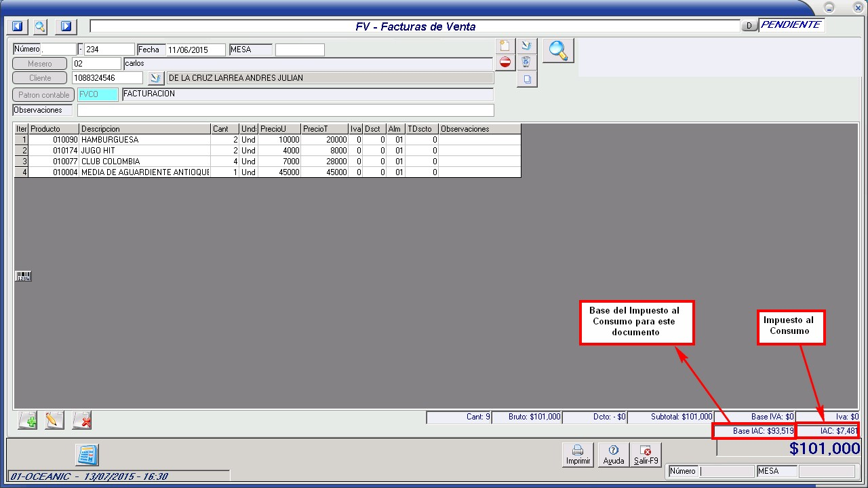Screen dimensions: 868x488
Task: Add a new item line with green plus
Action: tap(28, 421)
